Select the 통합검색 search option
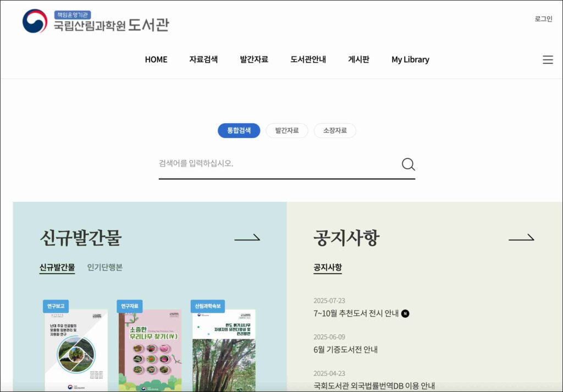Viewport: 563px width, 392px height. point(239,130)
